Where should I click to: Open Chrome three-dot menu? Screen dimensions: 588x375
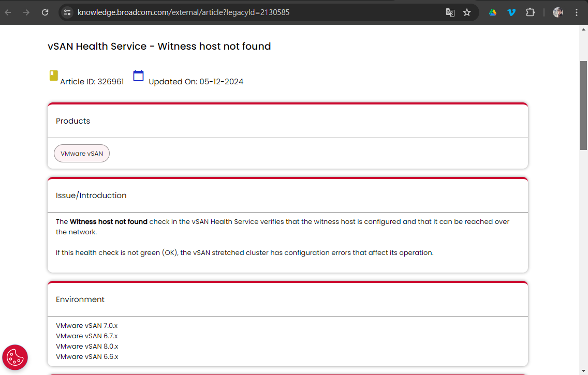(577, 12)
